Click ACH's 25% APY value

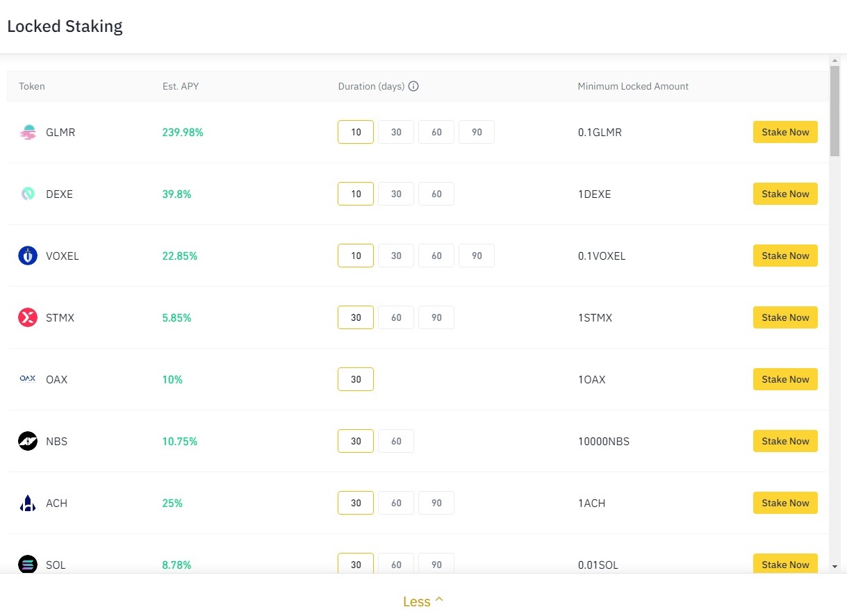click(x=172, y=503)
